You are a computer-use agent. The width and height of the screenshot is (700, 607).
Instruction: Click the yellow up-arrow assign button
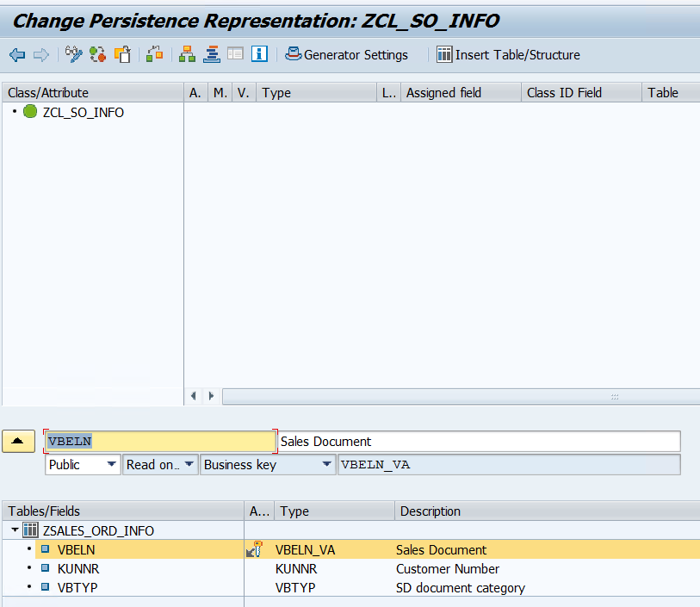pos(18,442)
